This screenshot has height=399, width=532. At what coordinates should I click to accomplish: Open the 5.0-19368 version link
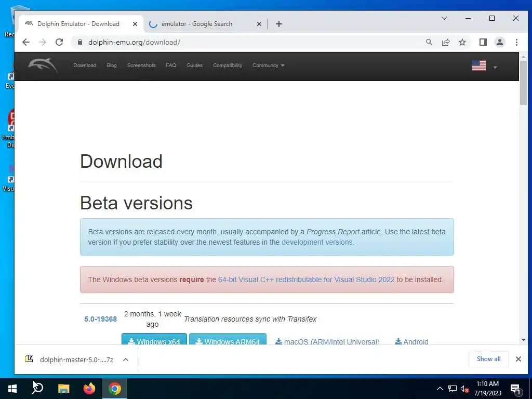pos(100,319)
